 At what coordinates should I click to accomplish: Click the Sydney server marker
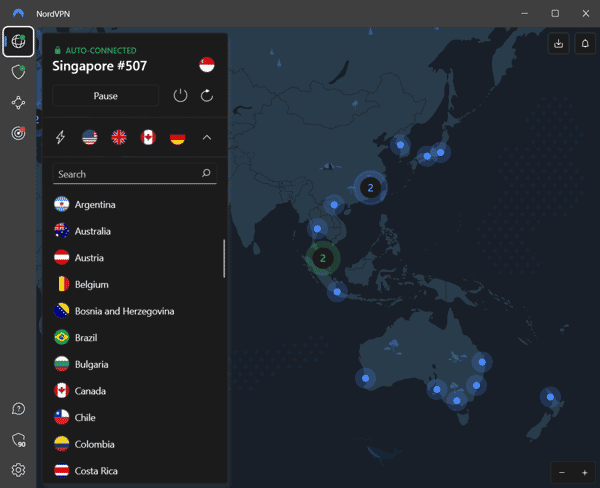click(x=476, y=385)
